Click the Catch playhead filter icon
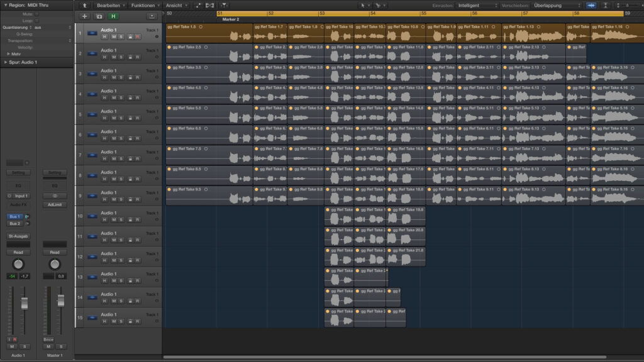 pos(224,5)
